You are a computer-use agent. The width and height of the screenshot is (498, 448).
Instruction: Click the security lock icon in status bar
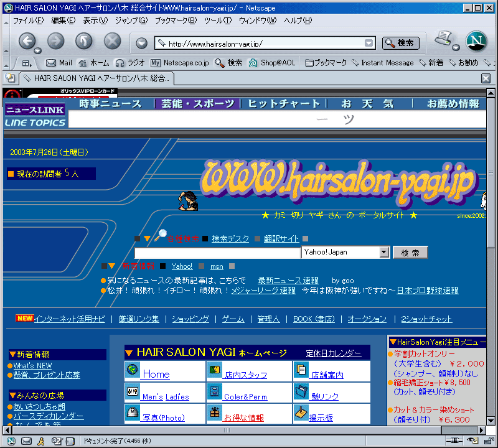pyautogui.click(x=489, y=441)
